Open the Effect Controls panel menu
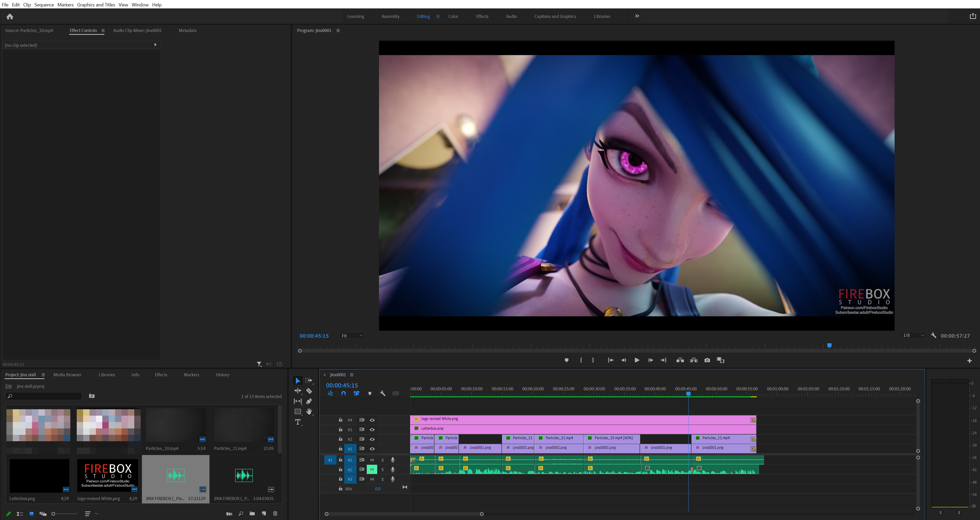The height and width of the screenshot is (520, 980). 103,30
